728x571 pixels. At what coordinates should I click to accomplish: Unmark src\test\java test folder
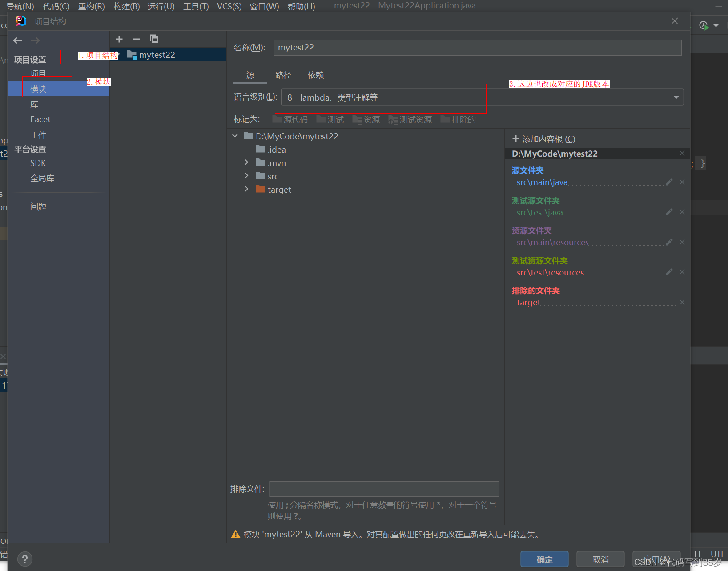click(x=682, y=212)
